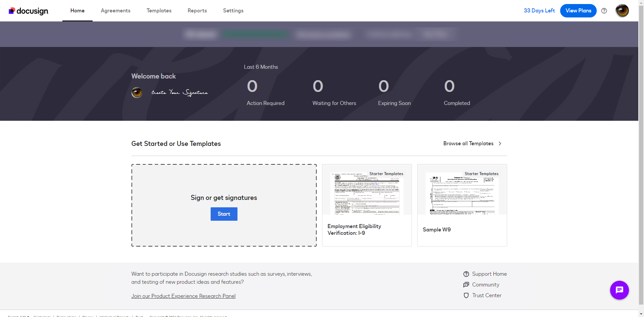
Task: Open Support Home link
Action: coord(485,274)
